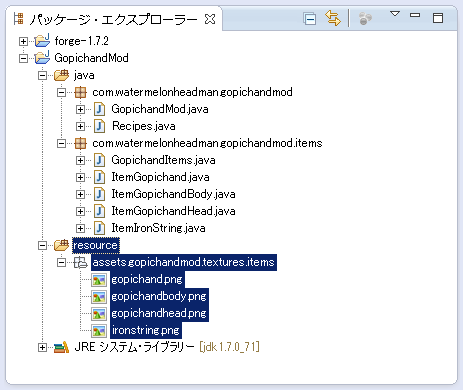Click the Package Explorer tab icon
Screen dimensions: 463x390
(19, 19)
